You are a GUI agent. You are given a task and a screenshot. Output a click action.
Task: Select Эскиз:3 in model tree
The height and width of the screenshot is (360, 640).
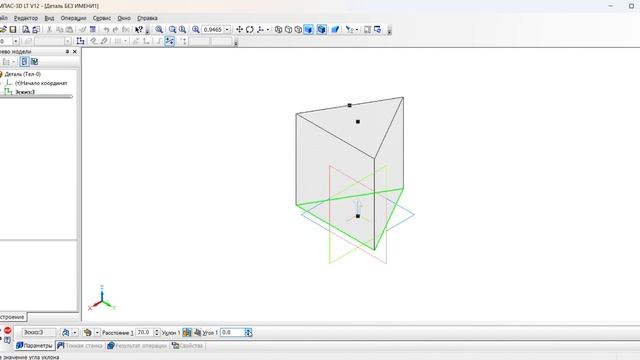(x=25, y=92)
